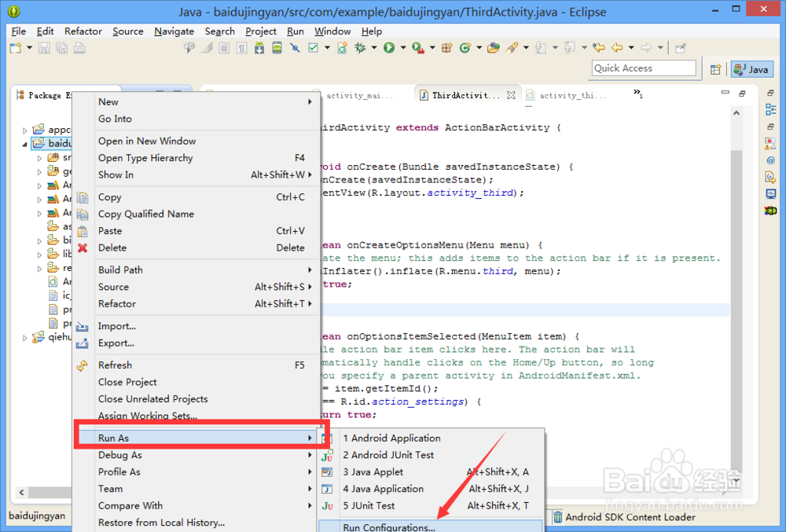The width and height of the screenshot is (786, 532).
Task: Click the green bug Debug icon
Action: (x=360, y=48)
